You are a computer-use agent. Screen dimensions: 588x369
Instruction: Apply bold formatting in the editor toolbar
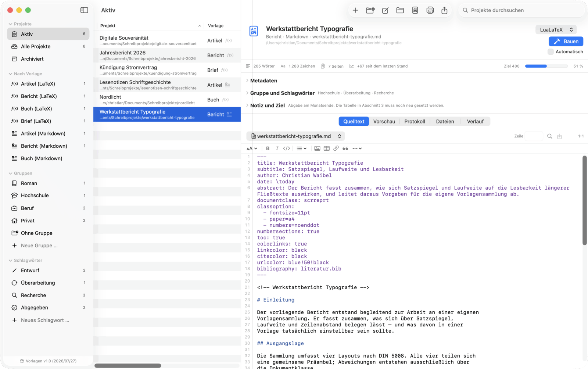point(268,148)
